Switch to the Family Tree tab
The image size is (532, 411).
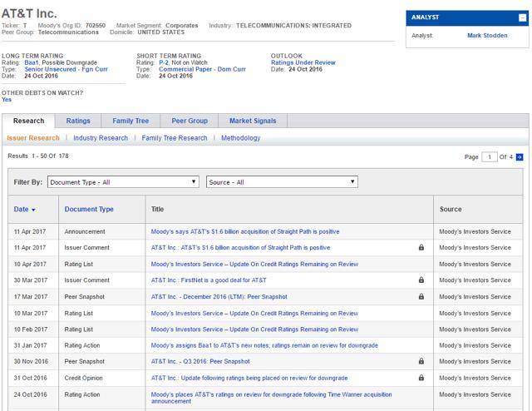pyautogui.click(x=131, y=121)
